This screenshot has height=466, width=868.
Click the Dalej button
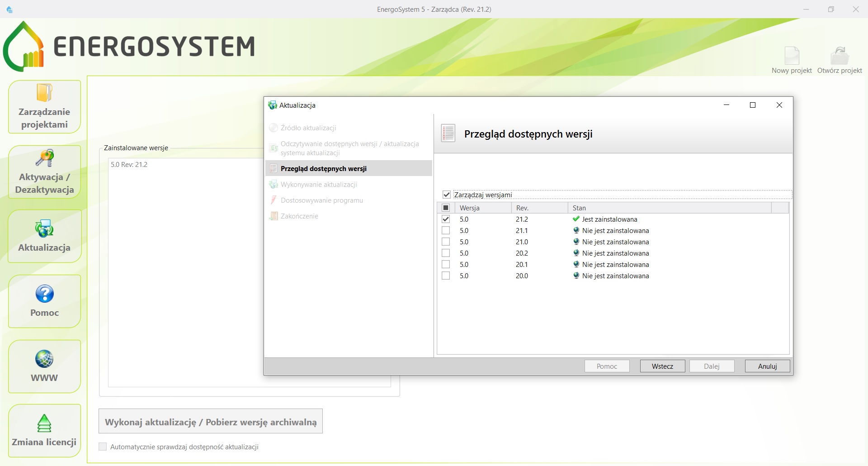point(712,366)
